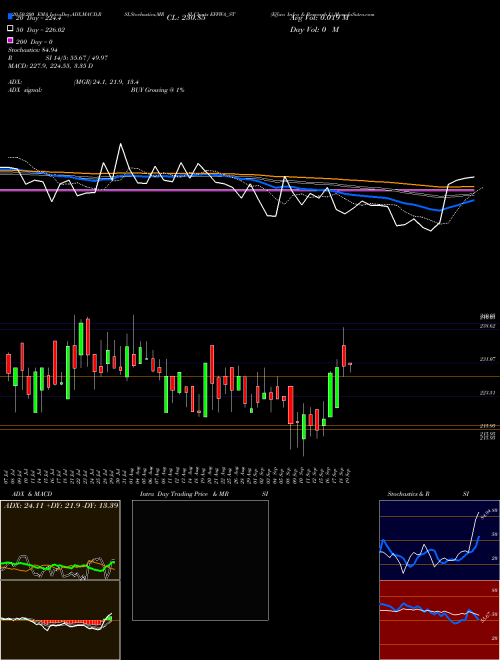Click the 'Day Vol: 0 M' label
The image size is (500, 660).
pyautogui.click(x=314, y=30)
